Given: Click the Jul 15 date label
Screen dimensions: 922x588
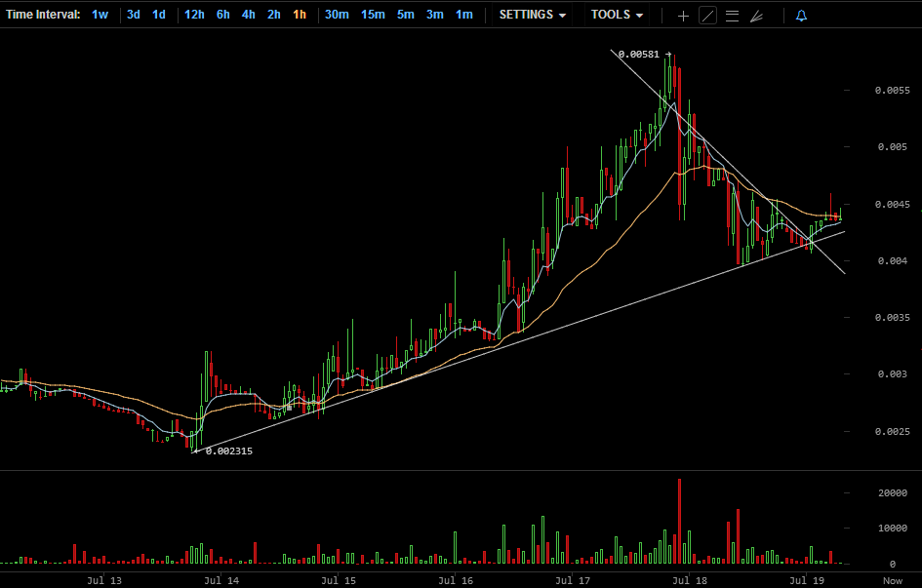Looking at the screenshot, I should [339, 580].
